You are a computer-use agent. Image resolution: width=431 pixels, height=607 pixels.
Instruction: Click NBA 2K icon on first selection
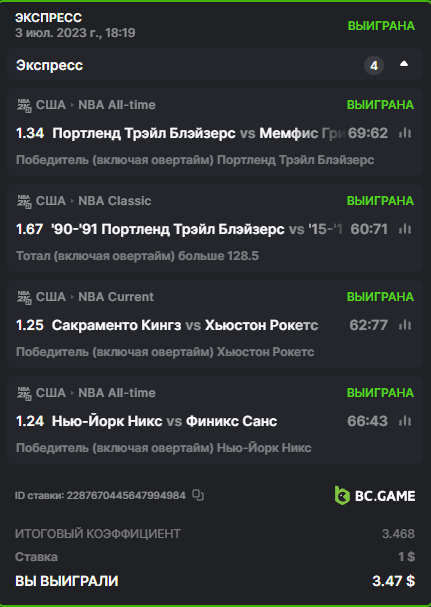pos(24,105)
